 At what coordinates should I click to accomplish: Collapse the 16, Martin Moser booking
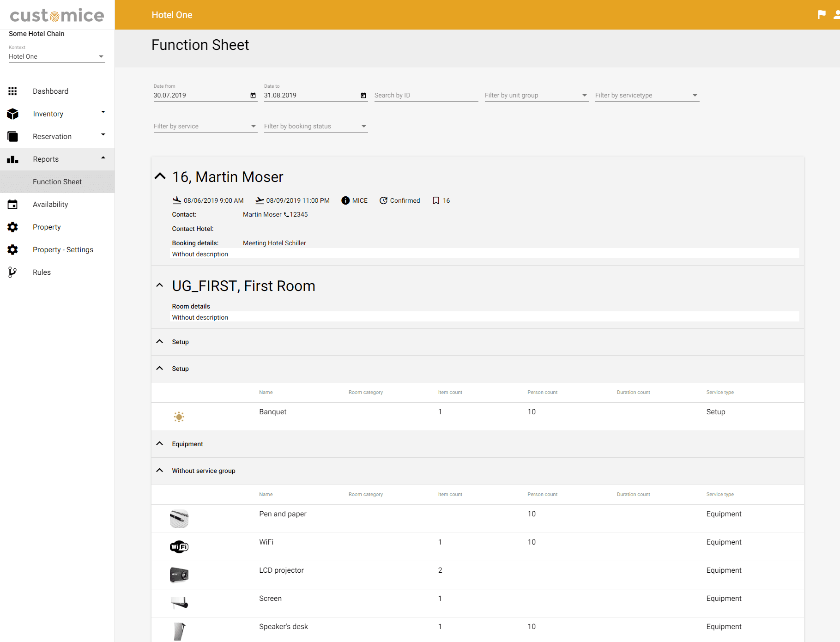click(x=160, y=176)
